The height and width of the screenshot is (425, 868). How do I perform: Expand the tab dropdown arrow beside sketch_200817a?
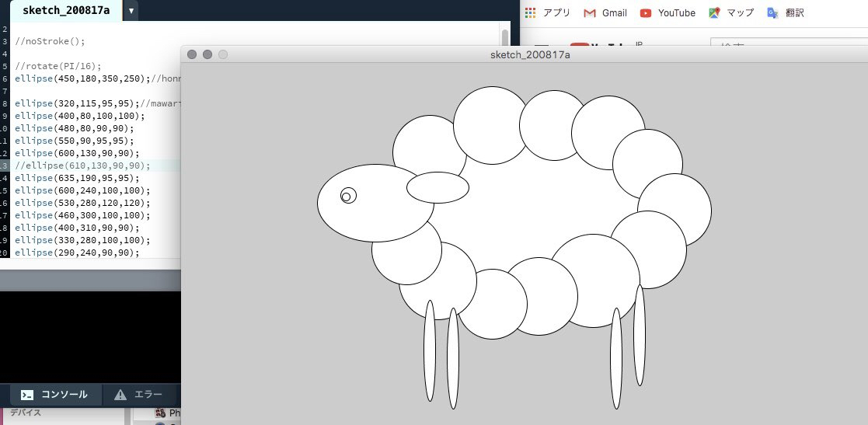(x=131, y=11)
